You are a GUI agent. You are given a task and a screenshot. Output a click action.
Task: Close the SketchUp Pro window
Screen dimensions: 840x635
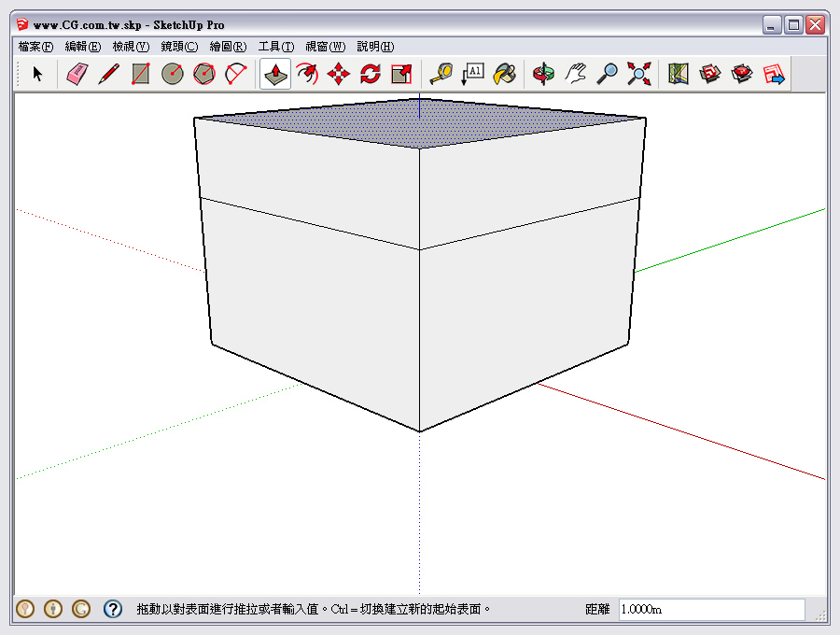[x=816, y=24]
